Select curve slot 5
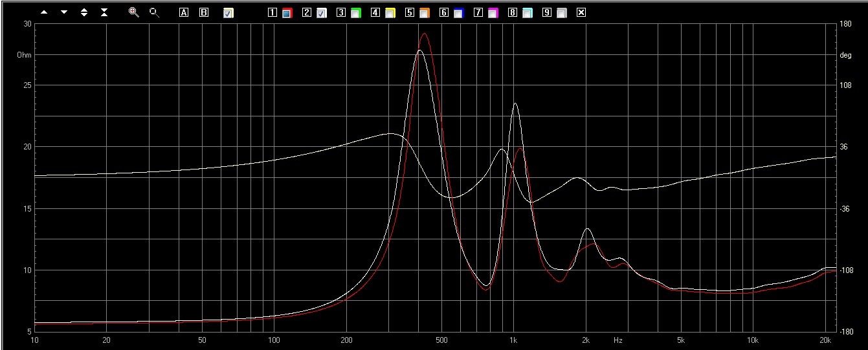 click(x=410, y=12)
